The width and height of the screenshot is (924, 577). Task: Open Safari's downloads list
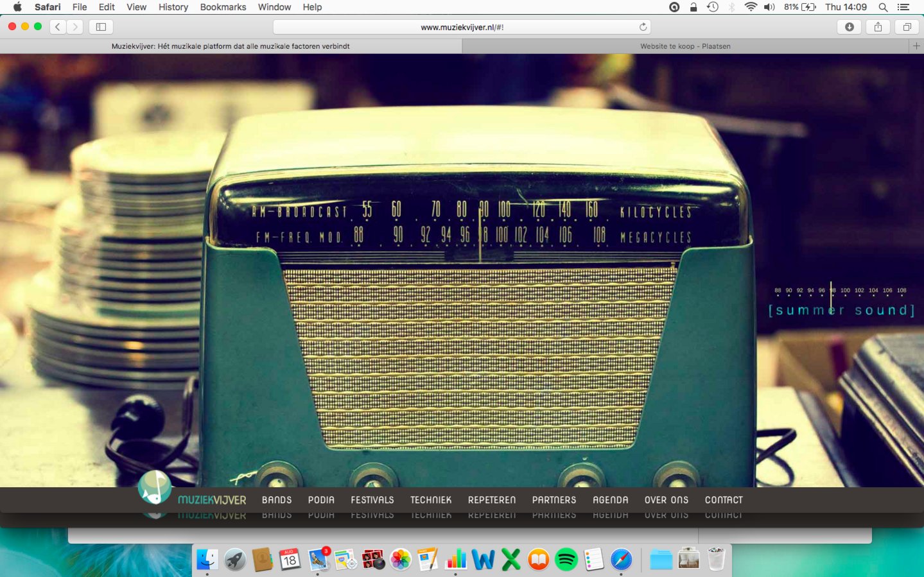point(850,27)
